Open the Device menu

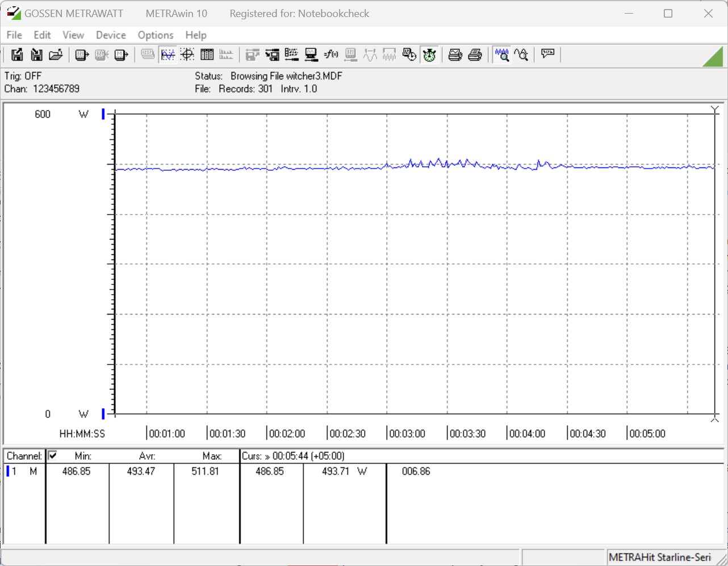(111, 35)
